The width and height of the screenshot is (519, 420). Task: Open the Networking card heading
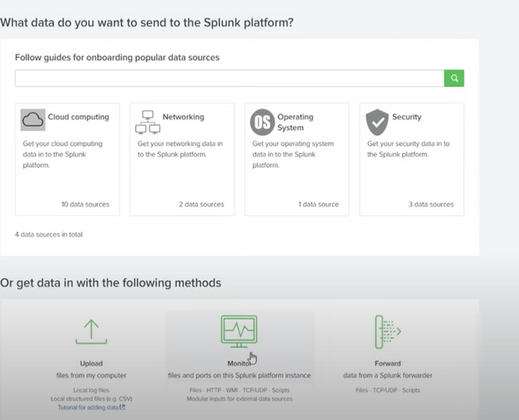click(183, 118)
